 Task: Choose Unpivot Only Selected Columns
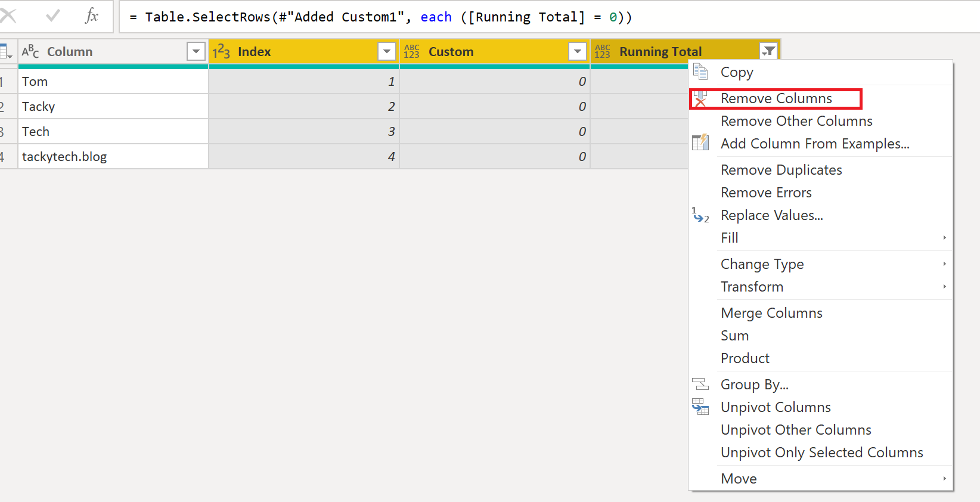click(822, 453)
